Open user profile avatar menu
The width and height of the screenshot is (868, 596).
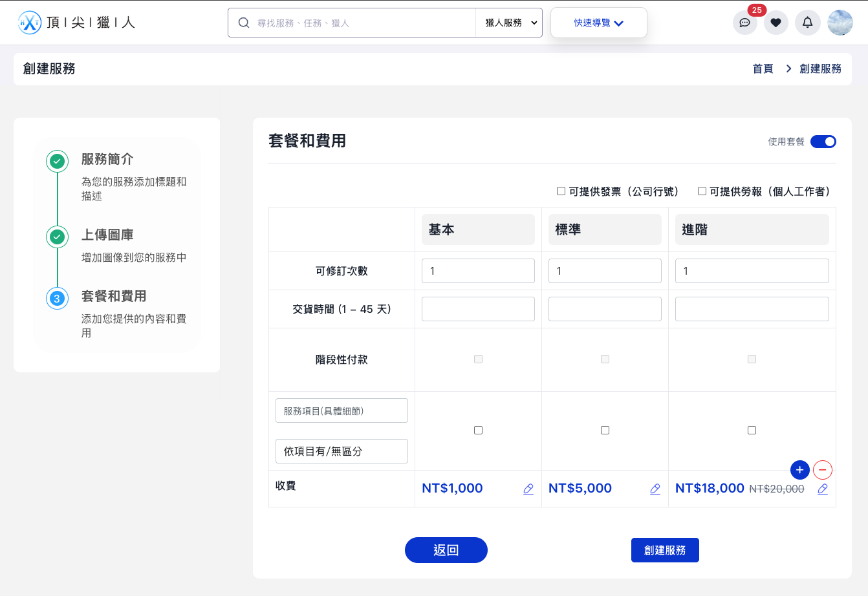click(840, 23)
